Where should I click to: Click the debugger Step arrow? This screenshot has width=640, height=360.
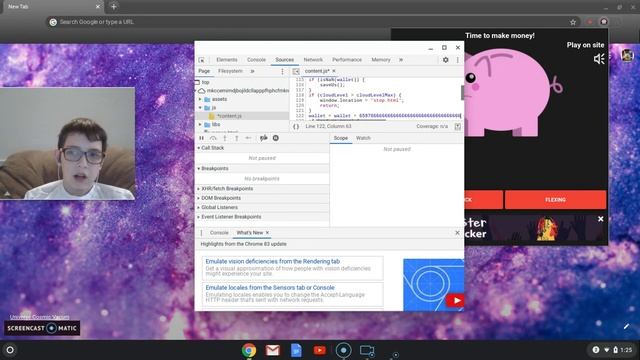248,138
